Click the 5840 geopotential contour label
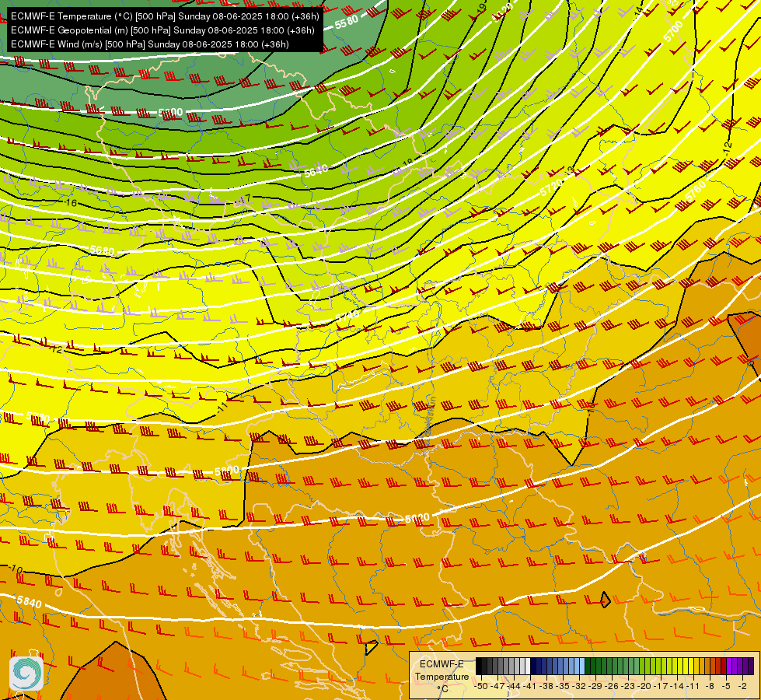 [x=29, y=602]
